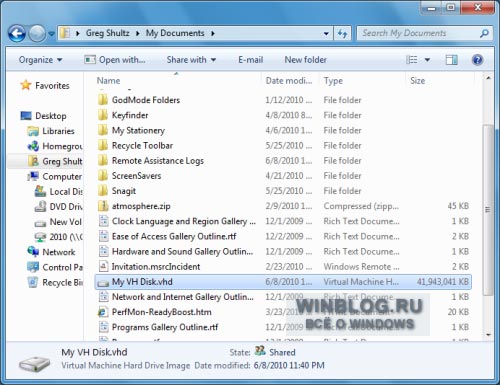The image size is (500, 385).
Task: Open the recent pages dropdown arrow
Action: (x=51, y=34)
